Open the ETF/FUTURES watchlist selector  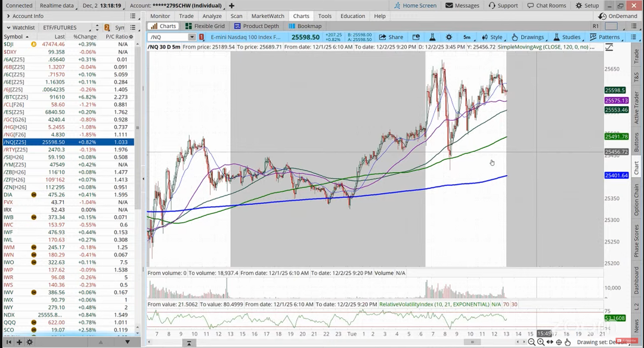(66, 27)
